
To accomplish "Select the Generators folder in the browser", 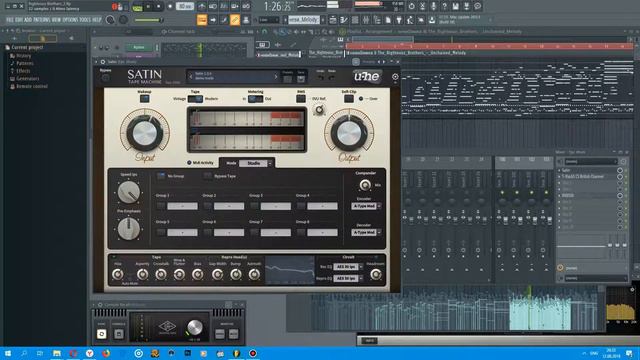I will pos(27,78).
